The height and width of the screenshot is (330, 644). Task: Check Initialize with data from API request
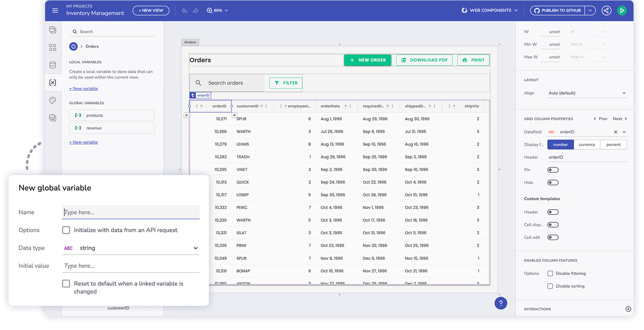pos(66,230)
